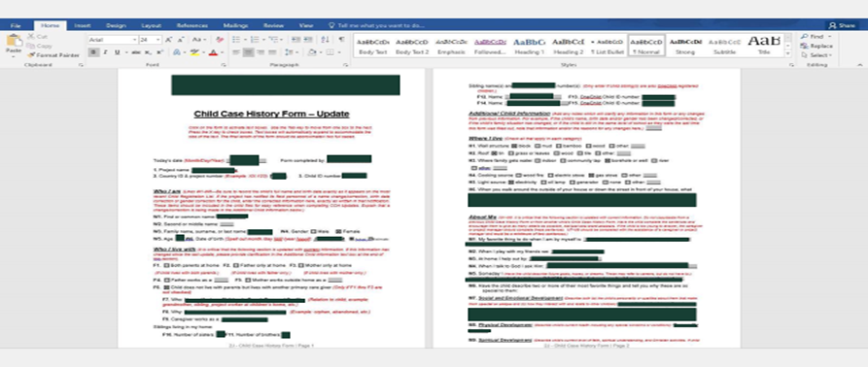Open Line Spacing dropdown
The image size is (868, 367).
[x=292, y=52]
